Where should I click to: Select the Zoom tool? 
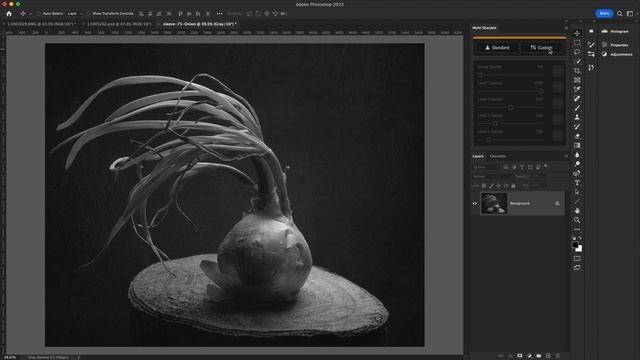click(x=577, y=220)
